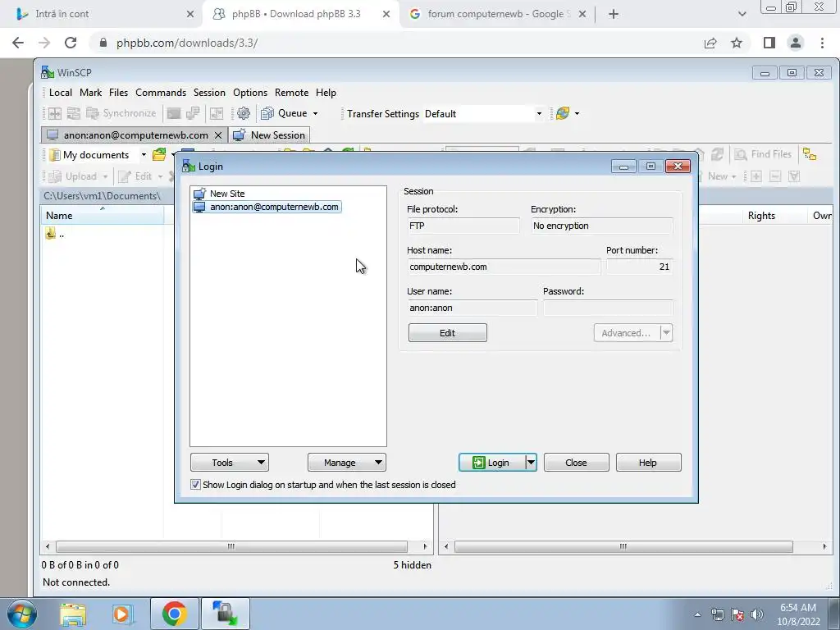
Task: Click the Edit button for the session
Action: pyautogui.click(x=447, y=333)
